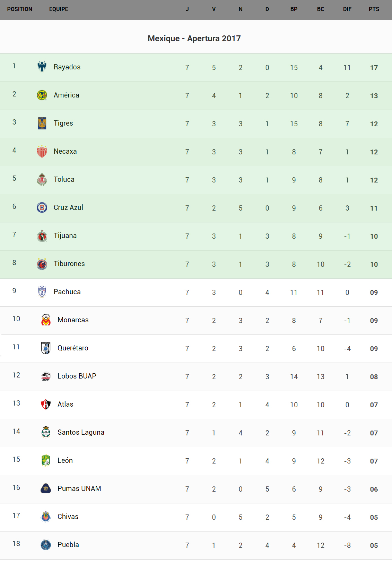Open the Santos Laguna team link
The width and height of the screenshot is (392, 561).
pyautogui.click(x=81, y=432)
